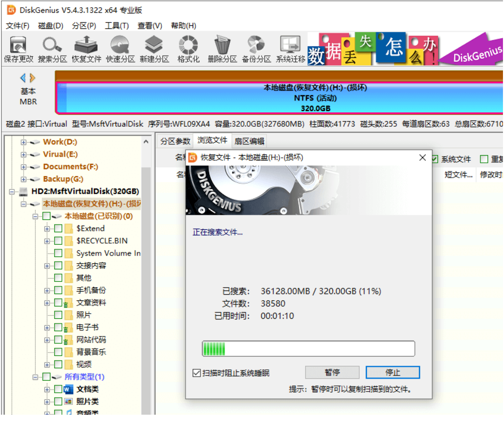Open the 工具(T) menu
Image resolution: width=504 pixels, height=425 pixels.
coord(116,26)
